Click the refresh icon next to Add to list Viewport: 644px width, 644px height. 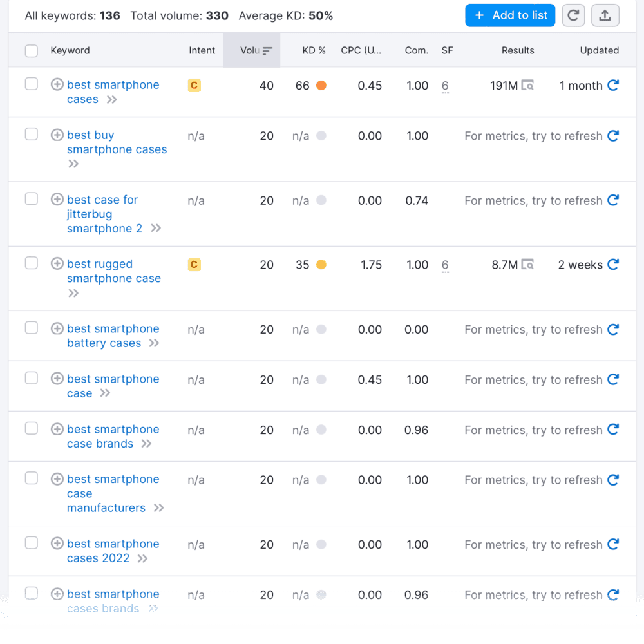pyautogui.click(x=573, y=15)
